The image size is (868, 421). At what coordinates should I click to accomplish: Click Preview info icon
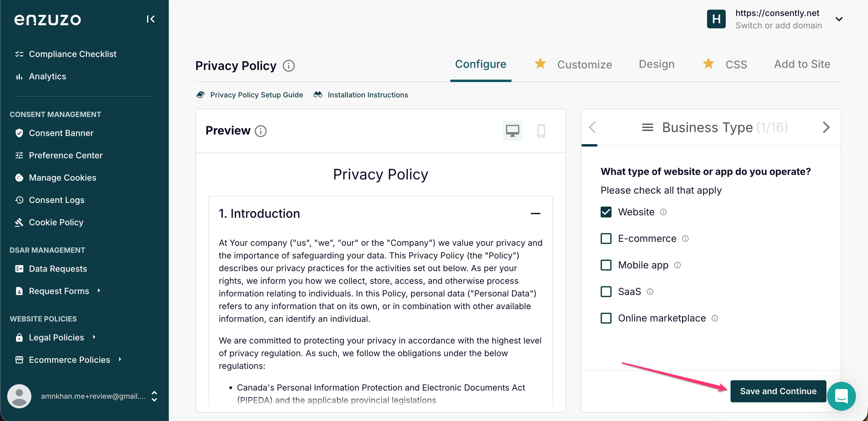[261, 131]
